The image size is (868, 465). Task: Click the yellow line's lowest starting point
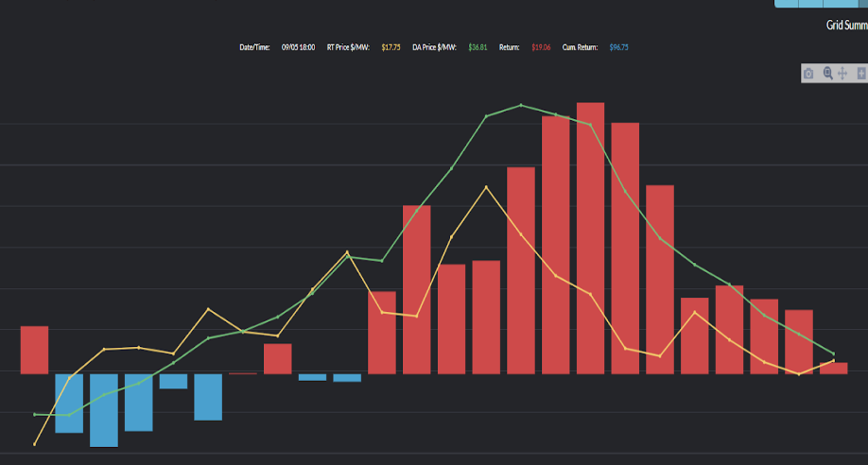35,444
